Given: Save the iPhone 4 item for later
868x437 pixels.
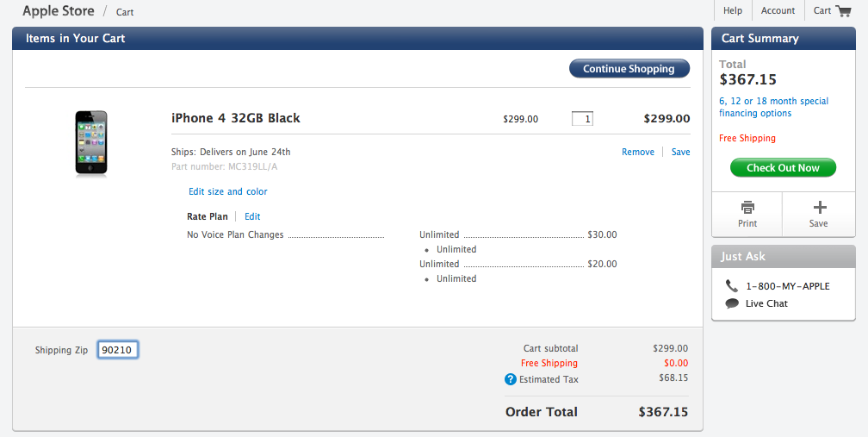Looking at the screenshot, I should click(x=681, y=152).
